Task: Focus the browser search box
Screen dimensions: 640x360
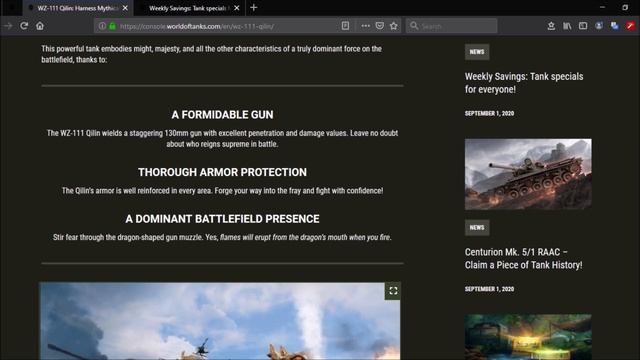Action: coord(451,26)
